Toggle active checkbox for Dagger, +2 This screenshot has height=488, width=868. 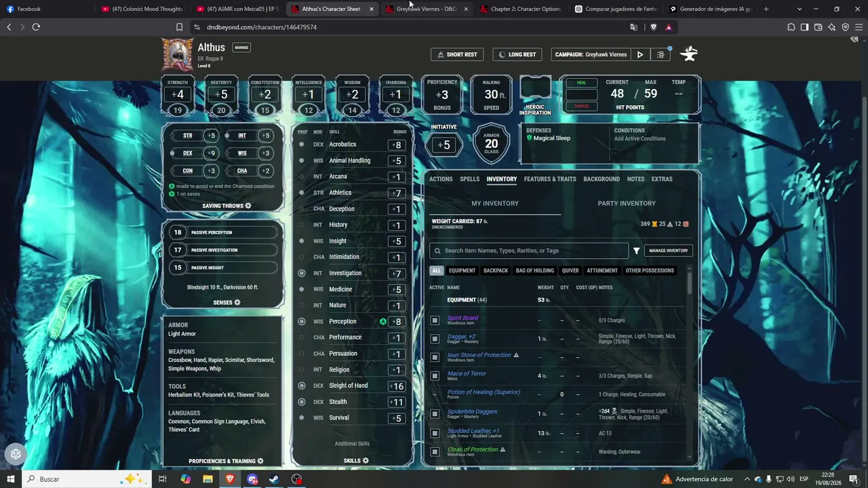[435, 339]
